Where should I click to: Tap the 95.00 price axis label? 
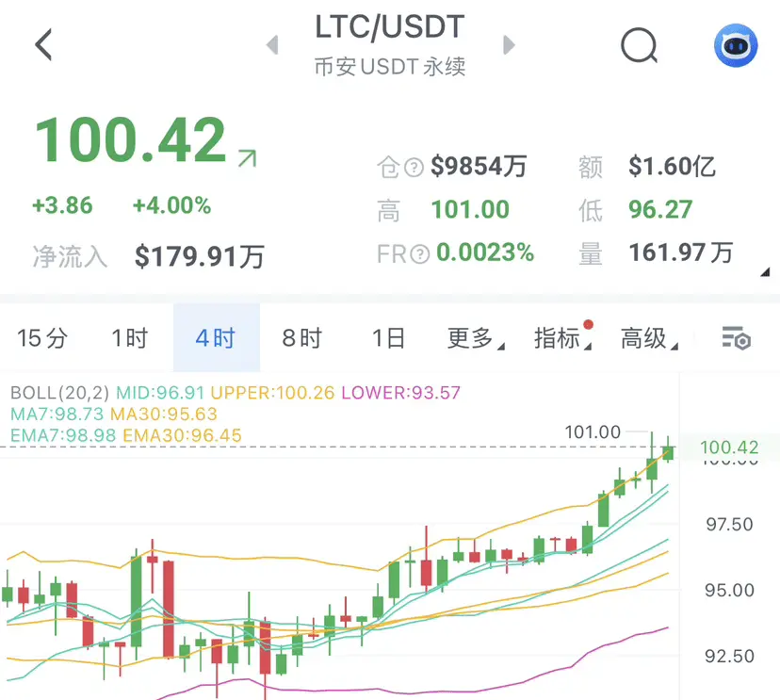click(729, 591)
